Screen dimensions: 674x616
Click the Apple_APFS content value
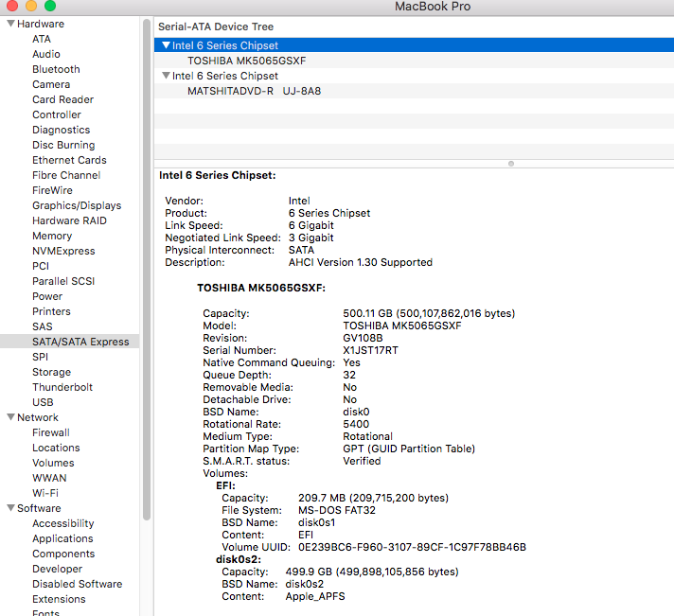pos(315,596)
